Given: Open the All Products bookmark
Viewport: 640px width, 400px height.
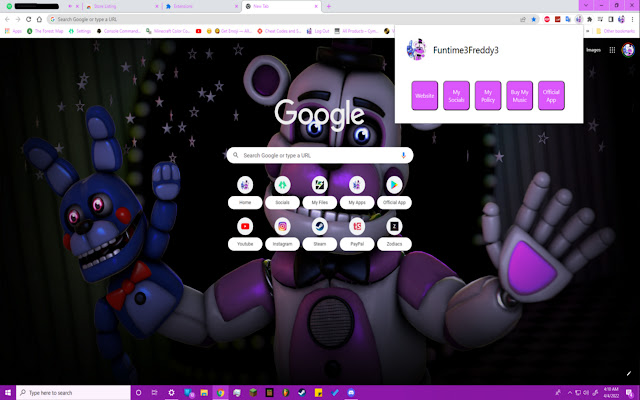Looking at the screenshot, I should (356, 31).
